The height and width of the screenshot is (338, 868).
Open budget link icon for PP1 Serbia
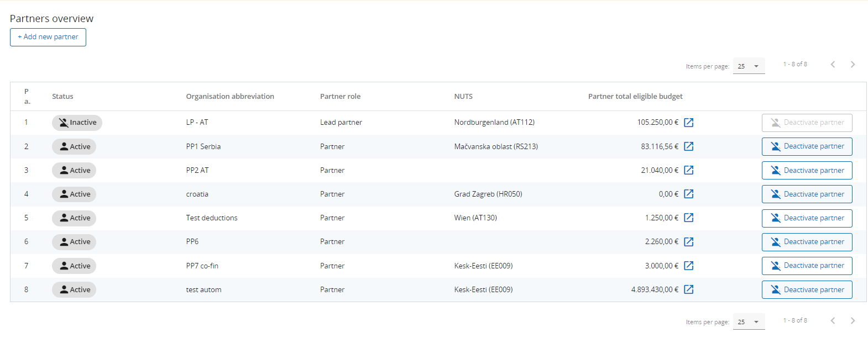pyautogui.click(x=688, y=146)
